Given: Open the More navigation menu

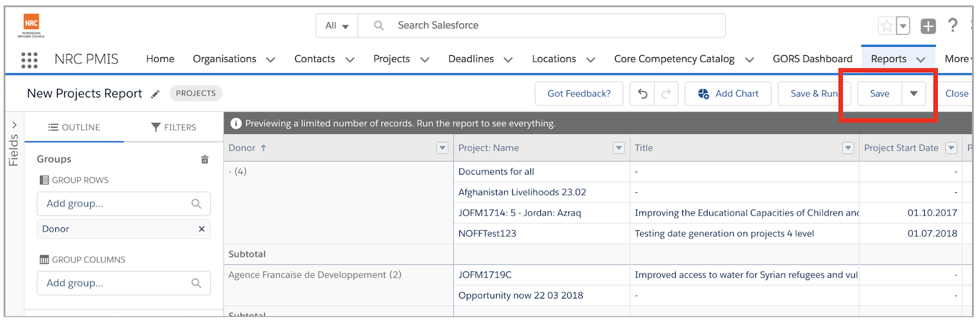Looking at the screenshot, I should [958, 59].
